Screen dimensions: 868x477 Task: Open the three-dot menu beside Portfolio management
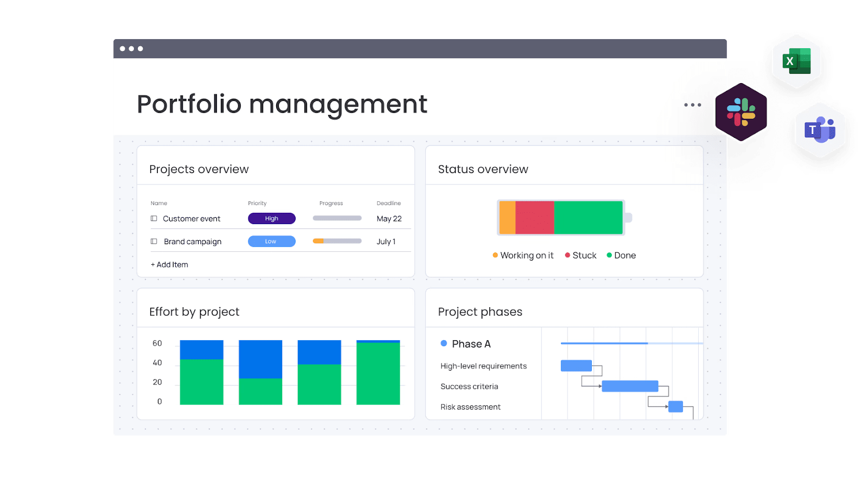[693, 105]
